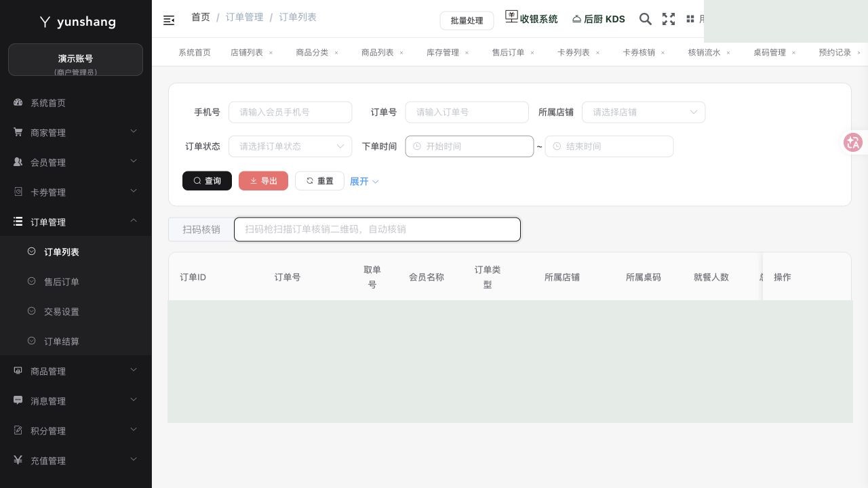Click the grid apps icon in header
The image size is (868, 488).
pos(690,19)
